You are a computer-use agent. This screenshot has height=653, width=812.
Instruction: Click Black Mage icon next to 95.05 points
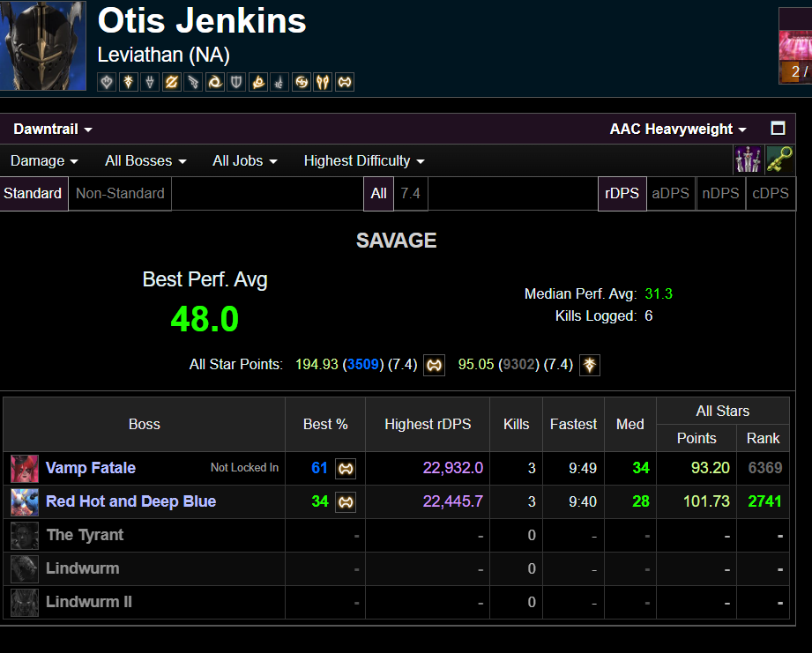coord(589,365)
